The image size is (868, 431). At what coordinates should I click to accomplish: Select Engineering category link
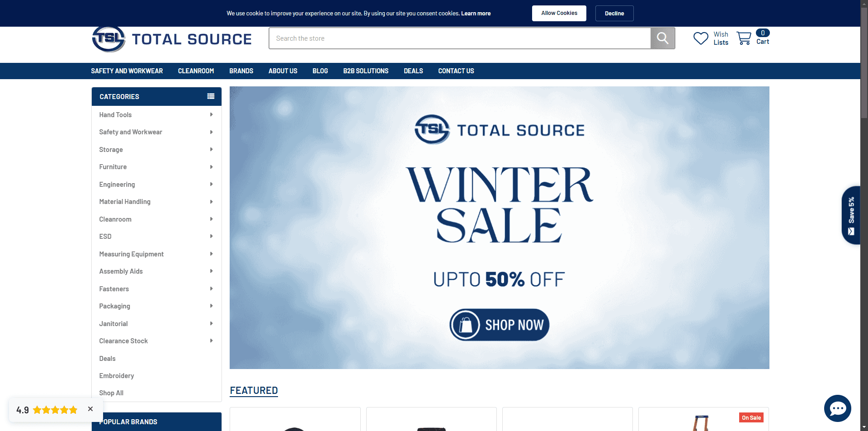pos(117,185)
